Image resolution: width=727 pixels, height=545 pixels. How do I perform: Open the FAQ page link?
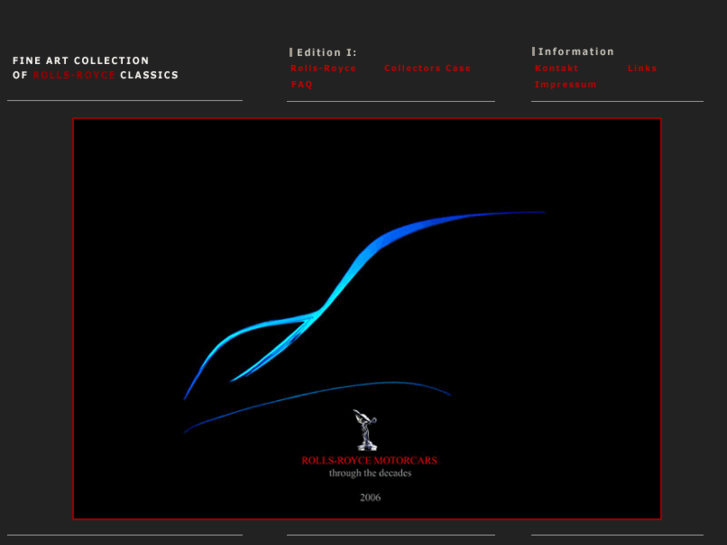click(302, 84)
